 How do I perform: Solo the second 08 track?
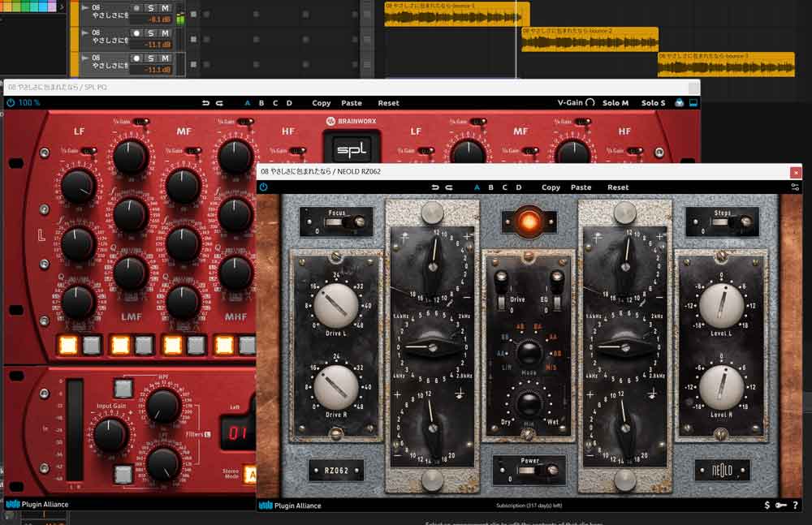(150, 33)
